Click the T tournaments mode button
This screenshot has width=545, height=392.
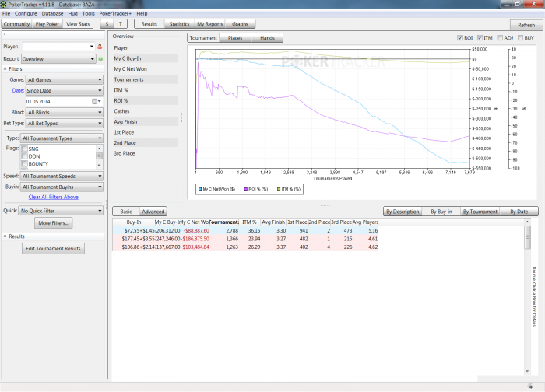pyautogui.click(x=121, y=24)
